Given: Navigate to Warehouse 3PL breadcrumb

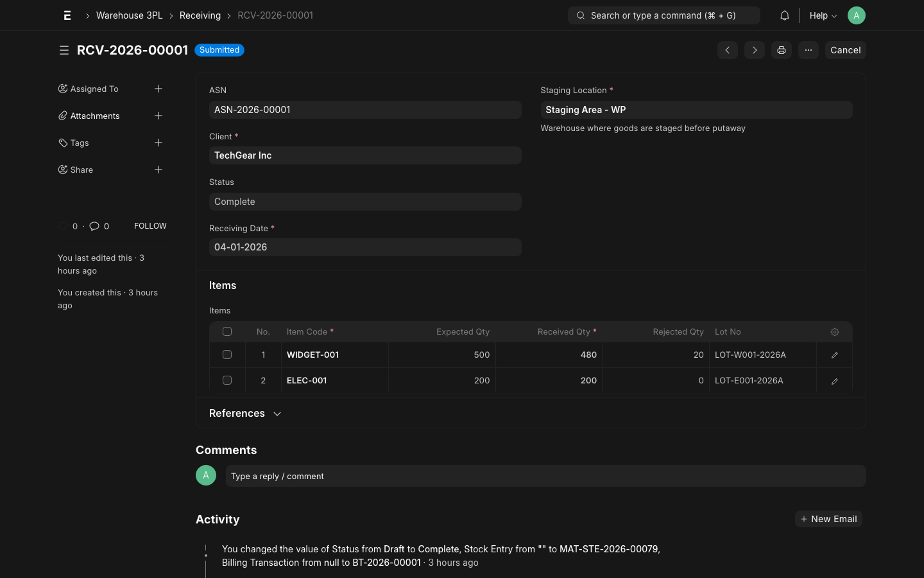Looking at the screenshot, I should click(x=129, y=15).
